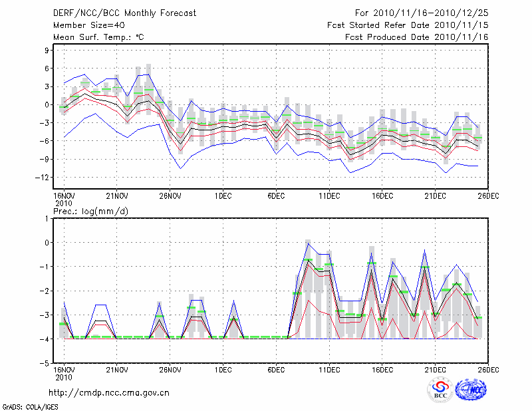Screen dimensions: 532x411
Task: Click the Fcst Started Refer Date line
Action: click(x=408, y=25)
